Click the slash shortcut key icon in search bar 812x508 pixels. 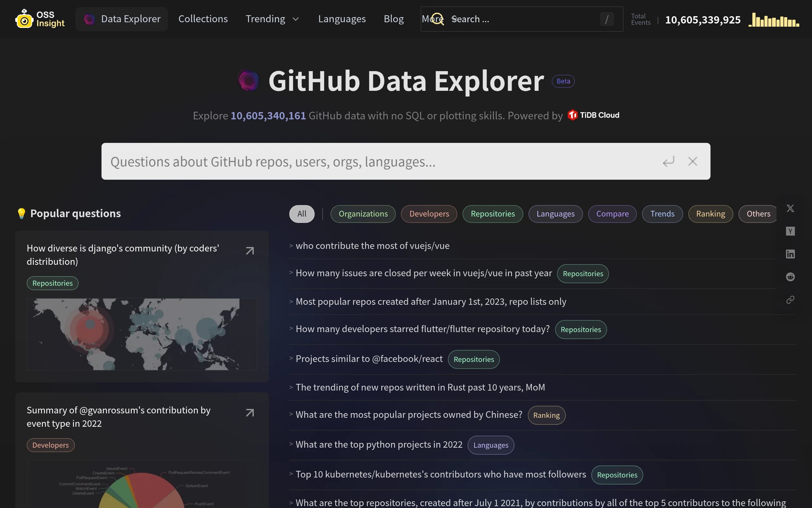(x=607, y=19)
